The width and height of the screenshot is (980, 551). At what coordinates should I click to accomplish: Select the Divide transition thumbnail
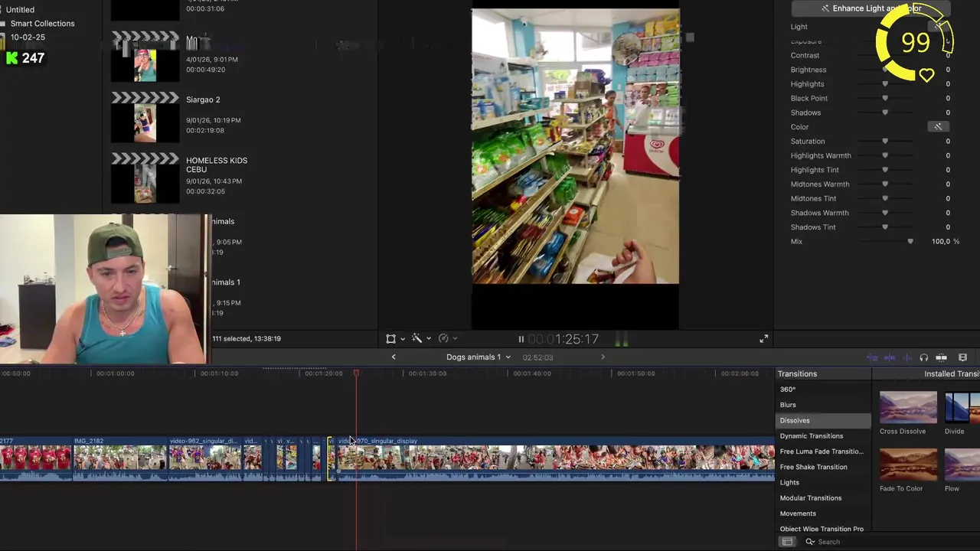pyautogui.click(x=962, y=408)
